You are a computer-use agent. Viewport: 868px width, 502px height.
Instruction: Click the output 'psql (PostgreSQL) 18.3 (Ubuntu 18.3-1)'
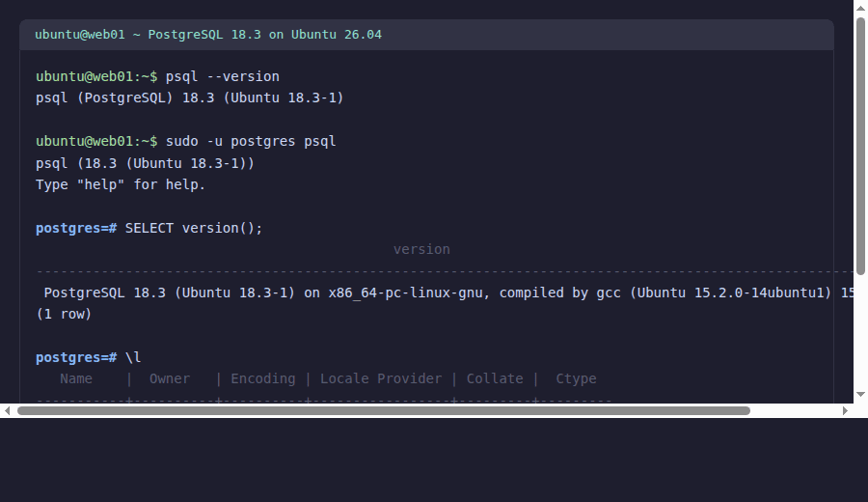click(189, 98)
